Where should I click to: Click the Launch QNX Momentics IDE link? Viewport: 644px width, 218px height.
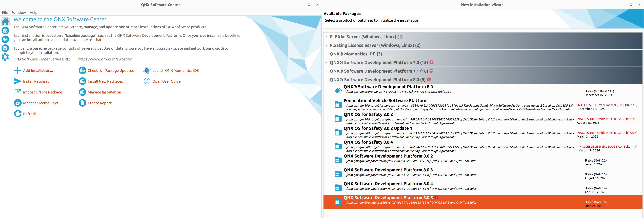coord(175,70)
